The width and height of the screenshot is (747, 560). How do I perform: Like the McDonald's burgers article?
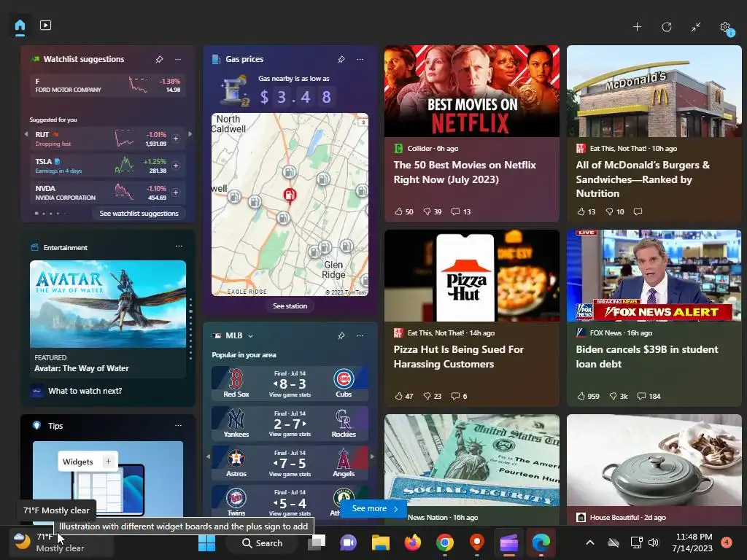click(x=586, y=211)
